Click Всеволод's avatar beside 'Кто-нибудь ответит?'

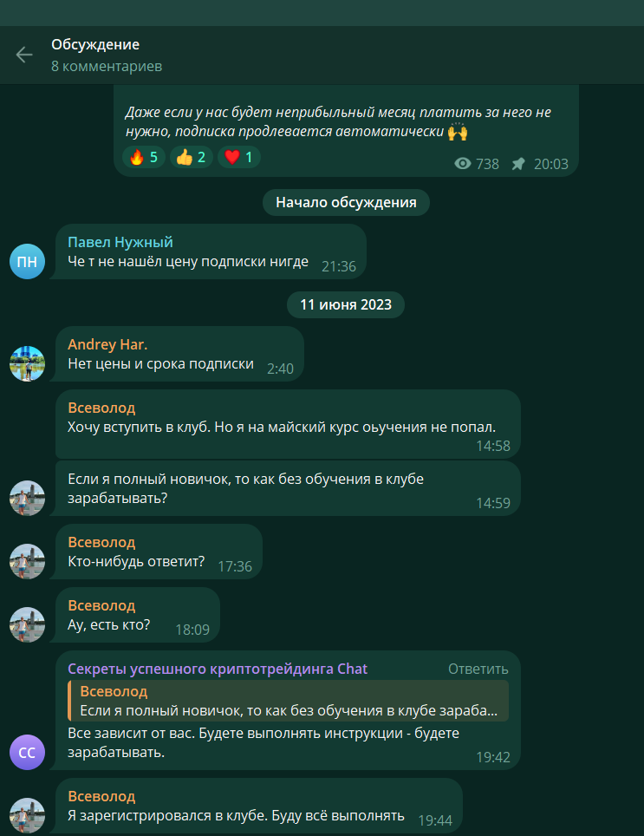(x=27, y=561)
